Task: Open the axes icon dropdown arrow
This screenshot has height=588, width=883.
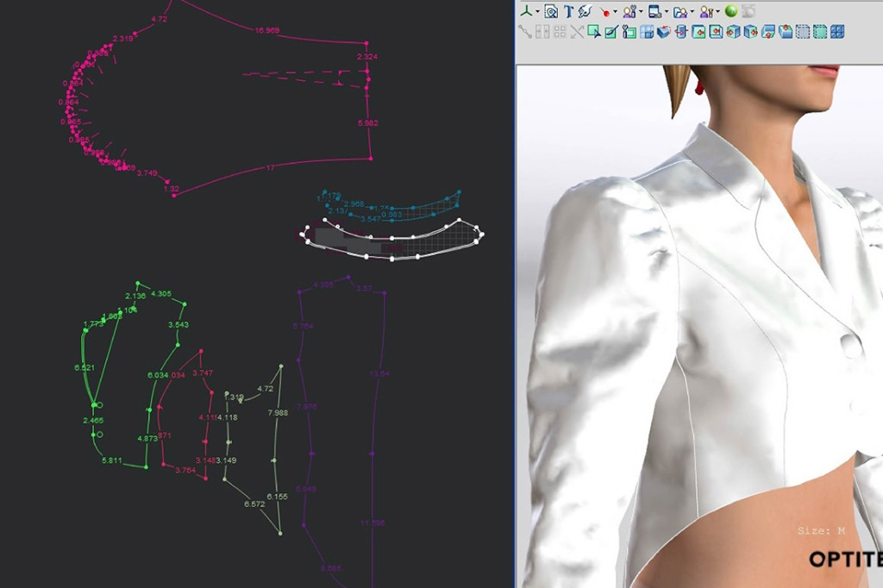Action: pos(537,11)
